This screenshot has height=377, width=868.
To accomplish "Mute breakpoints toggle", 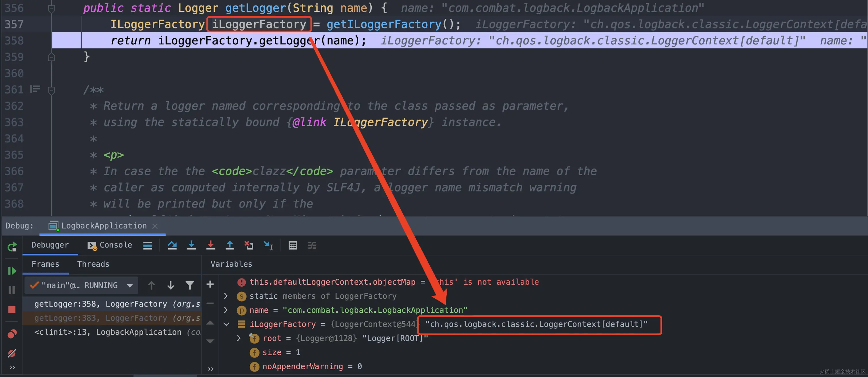I will point(12,353).
